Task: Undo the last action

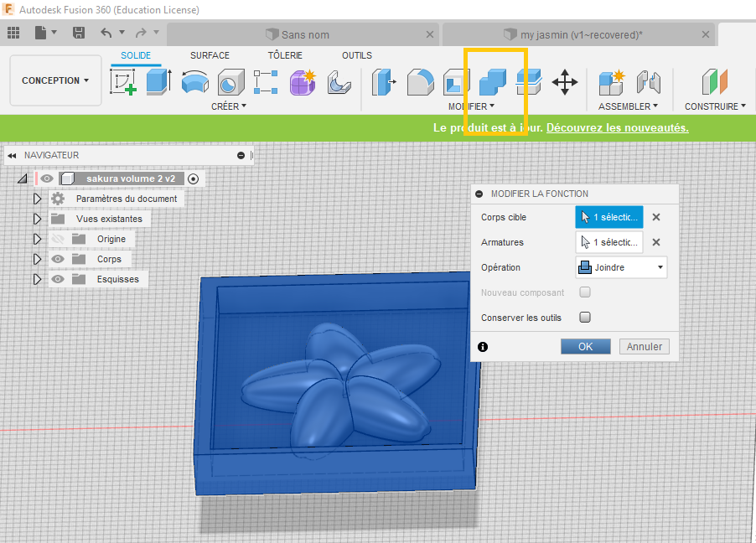Action: pos(106,33)
